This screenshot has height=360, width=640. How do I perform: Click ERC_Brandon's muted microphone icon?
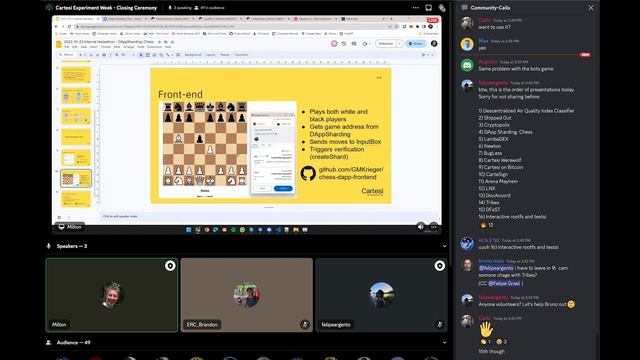(304, 324)
